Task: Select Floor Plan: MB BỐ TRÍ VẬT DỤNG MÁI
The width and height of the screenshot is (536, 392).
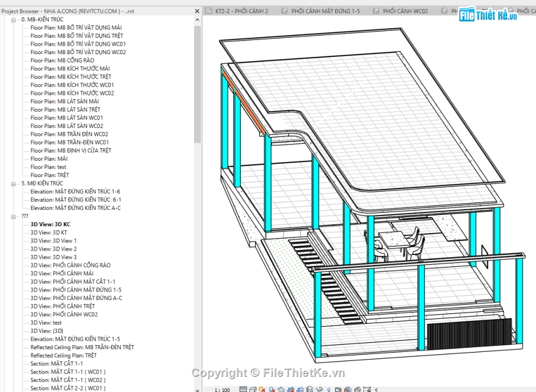Action: tap(76, 27)
